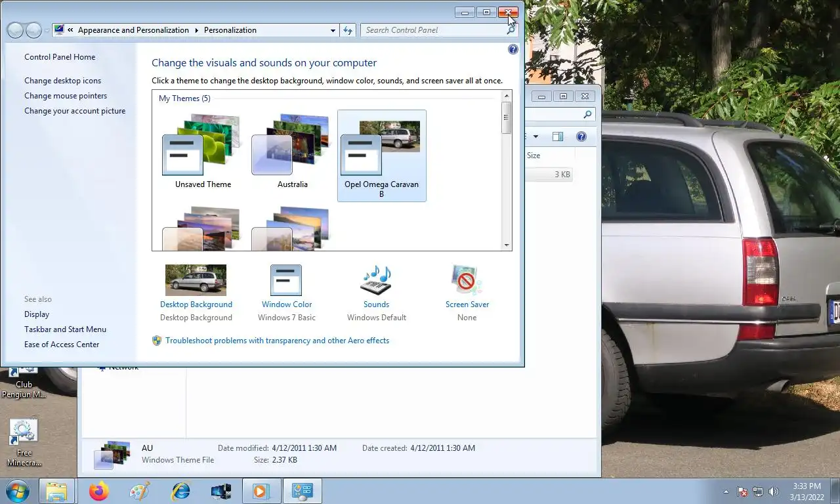Maximize the Personalization window
The image size is (840, 504).
(486, 12)
